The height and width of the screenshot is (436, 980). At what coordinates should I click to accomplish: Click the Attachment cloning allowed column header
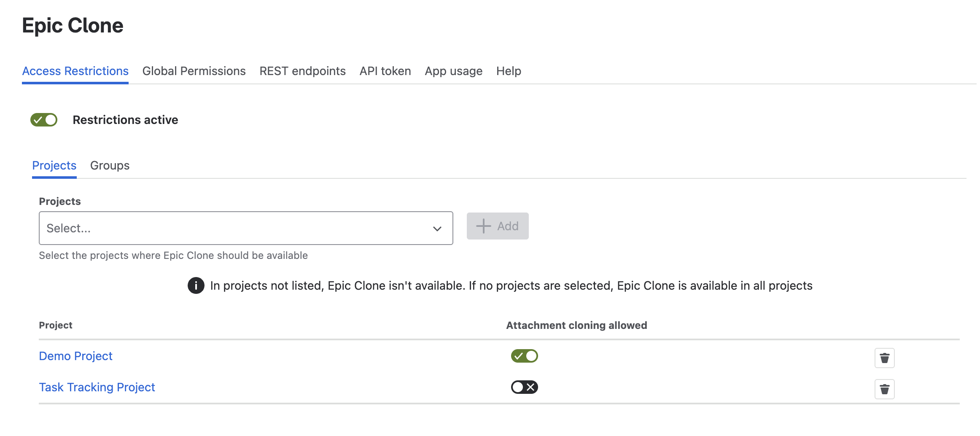point(576,325)
